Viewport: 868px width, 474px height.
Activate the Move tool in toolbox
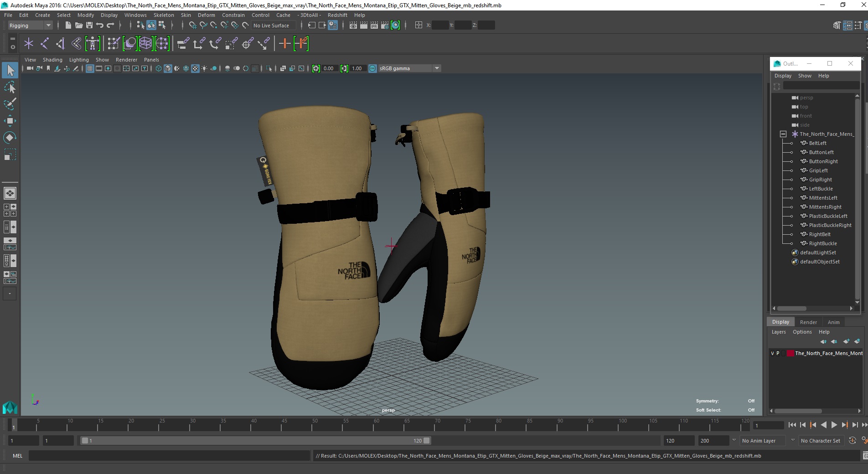[10, 121]
